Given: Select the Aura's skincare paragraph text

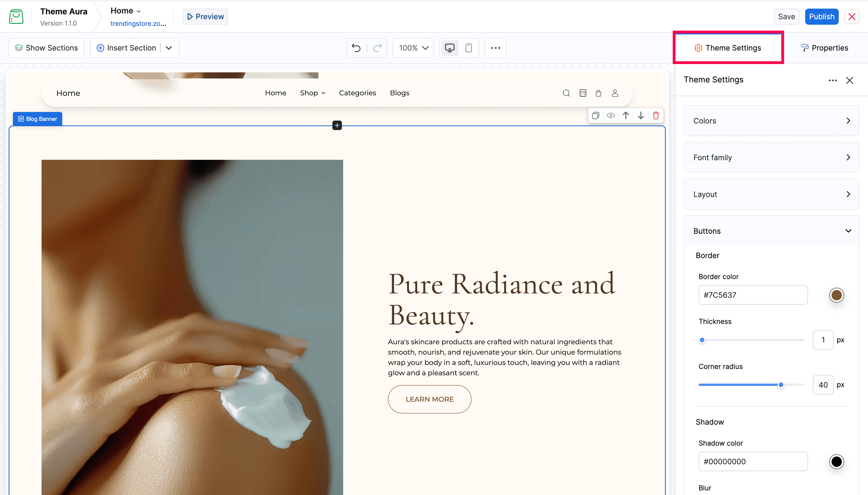Looking at the screenshot, I should click(505, 357).
